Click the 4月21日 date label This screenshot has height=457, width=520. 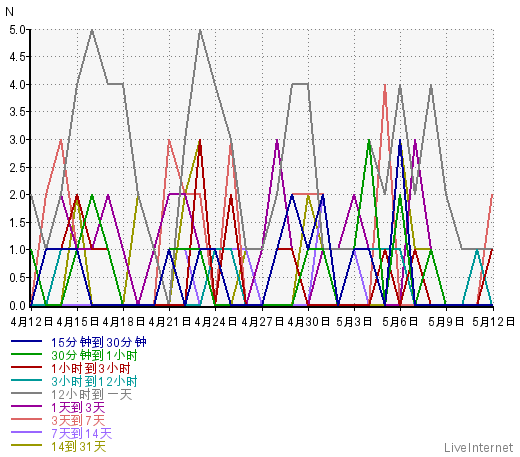170,322
